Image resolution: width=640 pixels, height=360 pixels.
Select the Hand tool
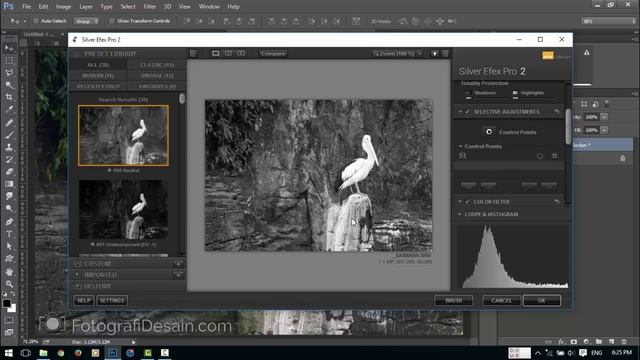[9, 272]
